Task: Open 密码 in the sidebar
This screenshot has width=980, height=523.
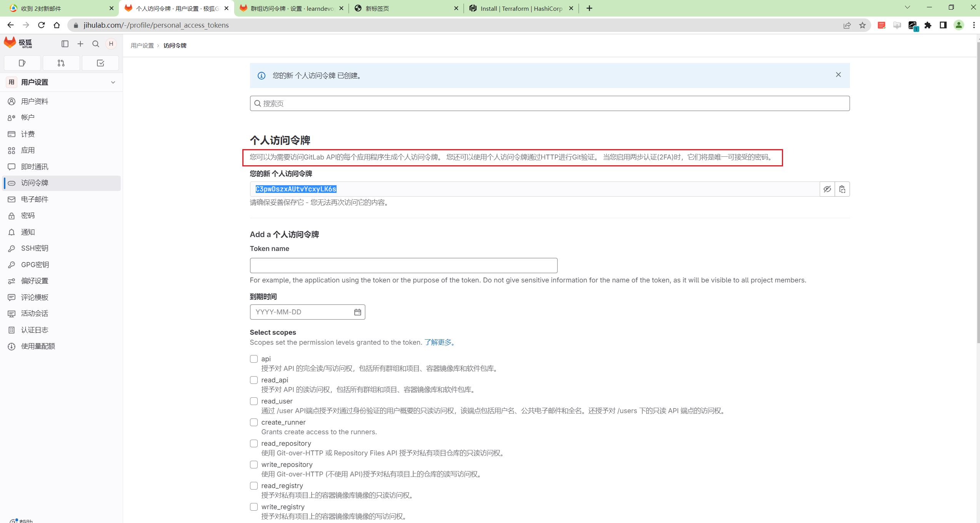Action: tap(62, 216)
